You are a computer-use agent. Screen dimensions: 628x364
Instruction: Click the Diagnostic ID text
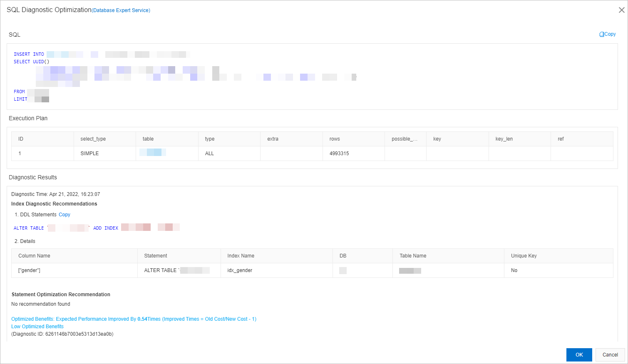(x=62, y=334)
